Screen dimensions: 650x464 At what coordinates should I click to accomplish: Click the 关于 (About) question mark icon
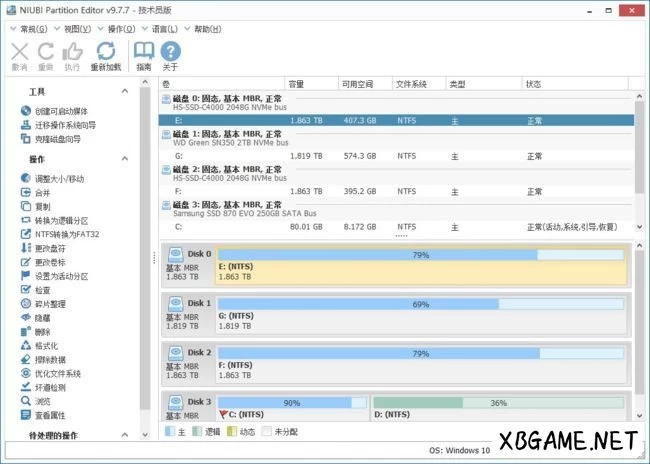171,53
